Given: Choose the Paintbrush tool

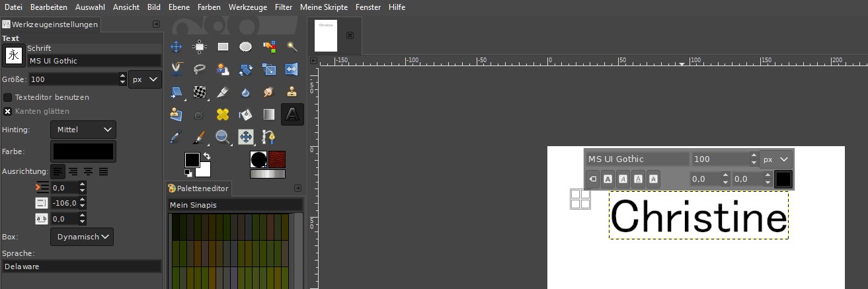Looking at the screenshot, I should click(199, 137).
